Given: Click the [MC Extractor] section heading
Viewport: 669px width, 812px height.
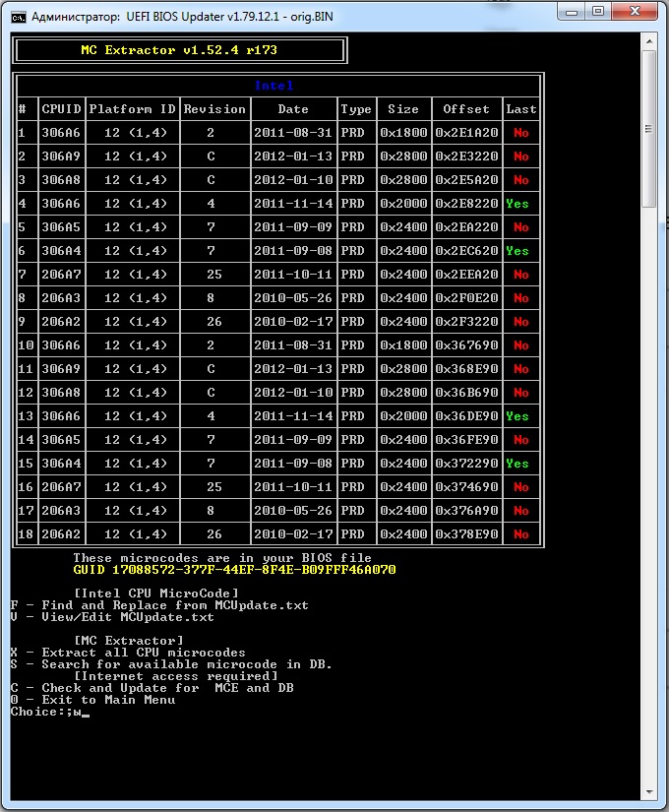Looking at the screenshot, I should tap(129, 641).
